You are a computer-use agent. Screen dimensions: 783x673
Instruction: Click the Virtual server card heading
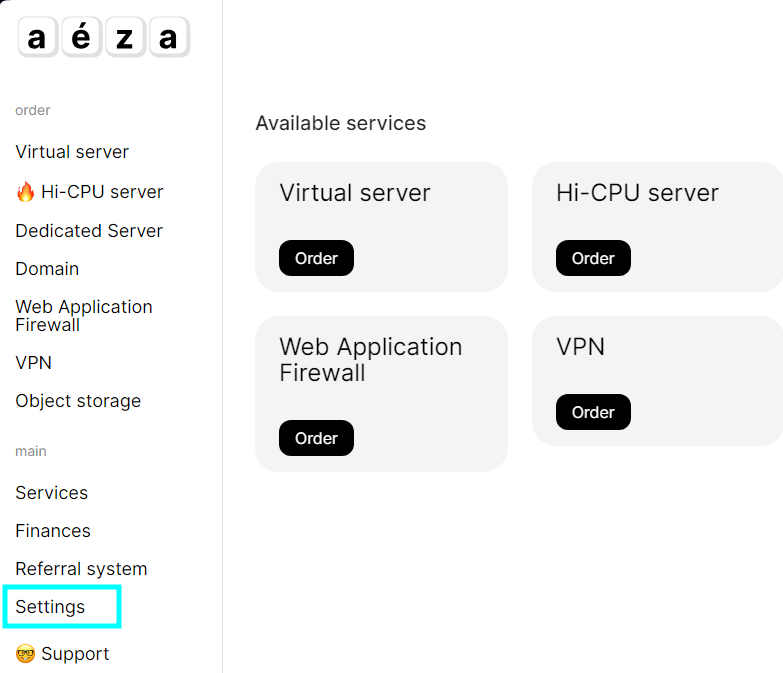pyautogui.click(x=355, y=193)
